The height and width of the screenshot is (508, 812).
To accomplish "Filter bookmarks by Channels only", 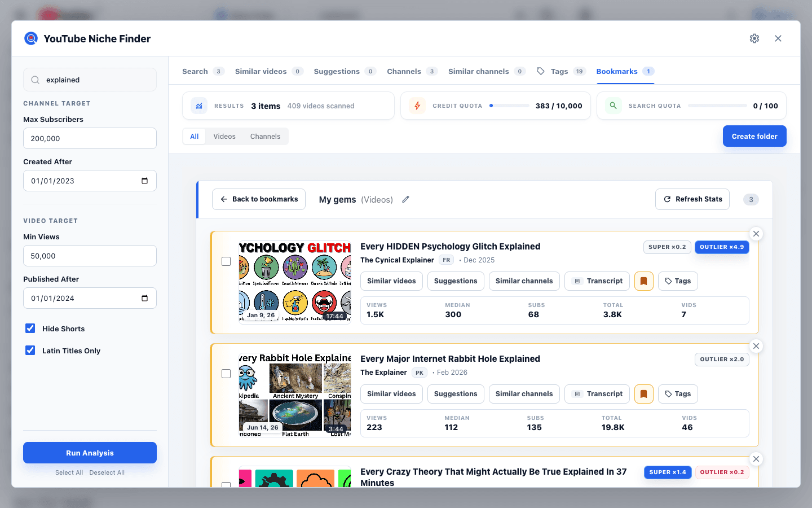I will coord(265,137).
